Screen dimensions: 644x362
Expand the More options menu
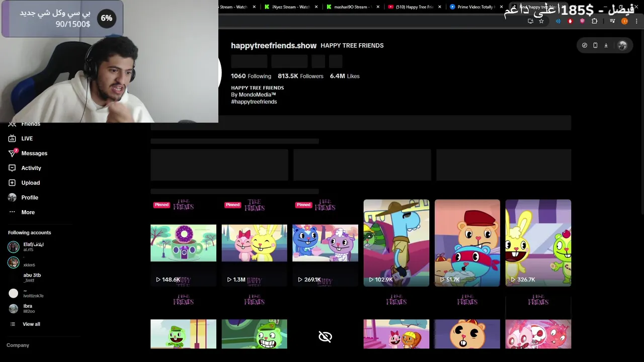point(21,212)
